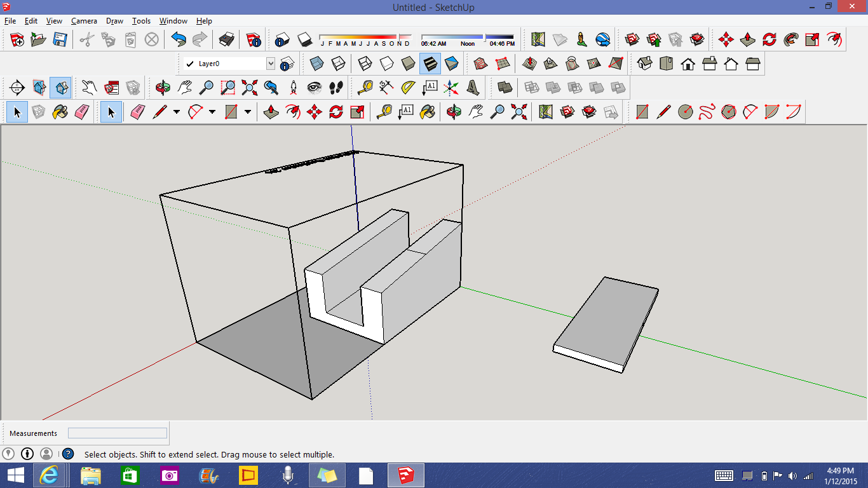Select the Freehand drawing tool

[707, 112]
